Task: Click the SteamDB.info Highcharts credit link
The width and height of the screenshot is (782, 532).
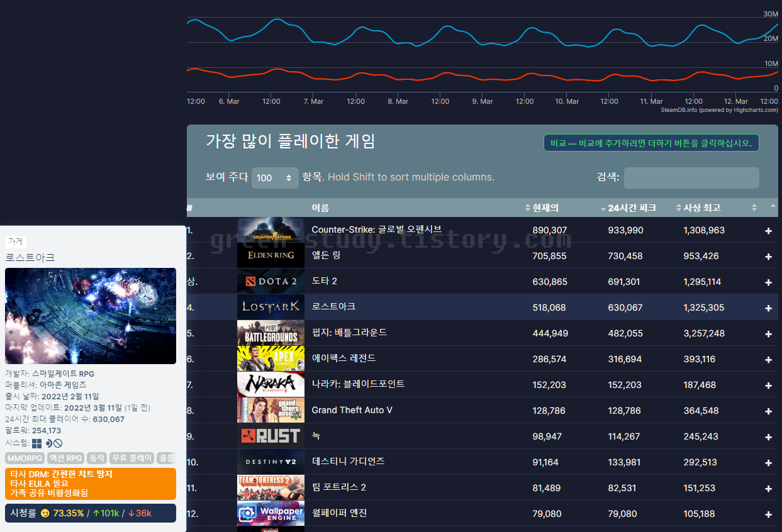Action: pos(719,110)
